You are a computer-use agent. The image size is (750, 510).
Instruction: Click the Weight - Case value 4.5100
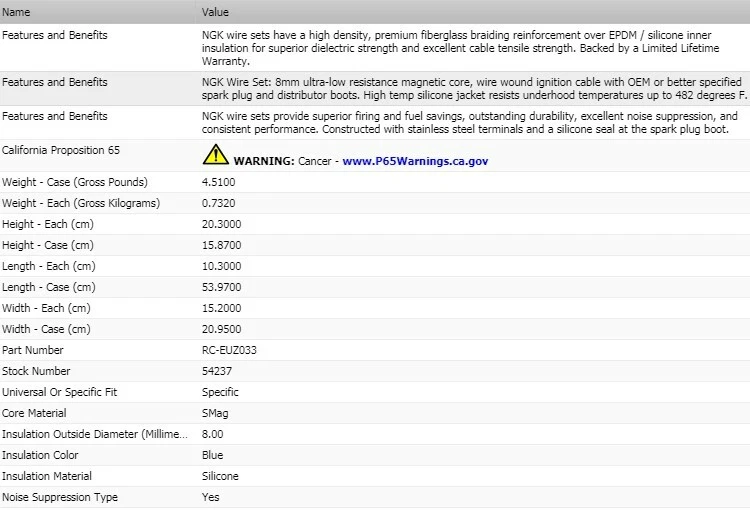pyautogui.click(x=219, y=182)
